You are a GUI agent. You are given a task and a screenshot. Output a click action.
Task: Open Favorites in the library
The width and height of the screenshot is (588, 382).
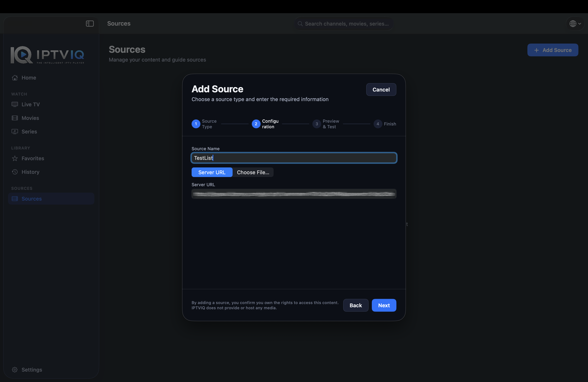pos(51,159)
